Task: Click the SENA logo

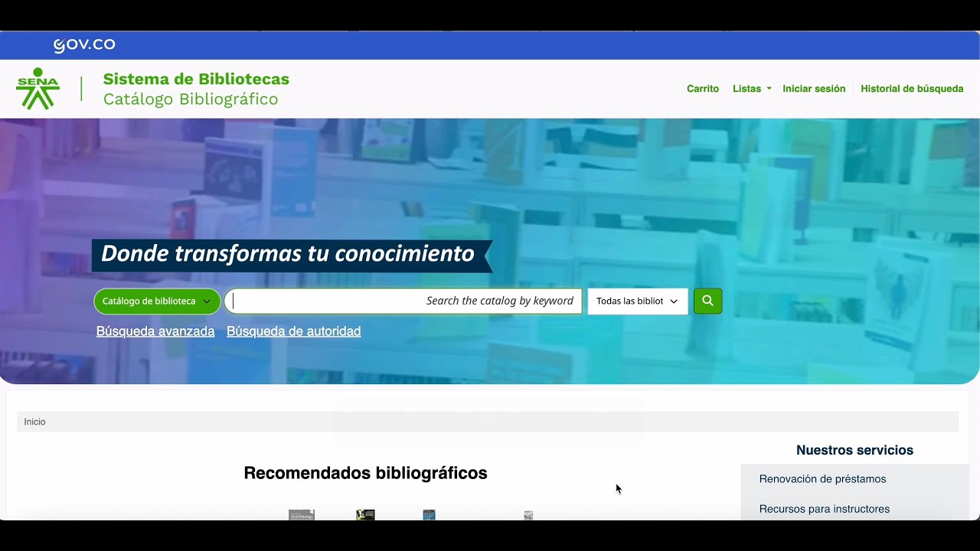Action: (x=38, y=89)
